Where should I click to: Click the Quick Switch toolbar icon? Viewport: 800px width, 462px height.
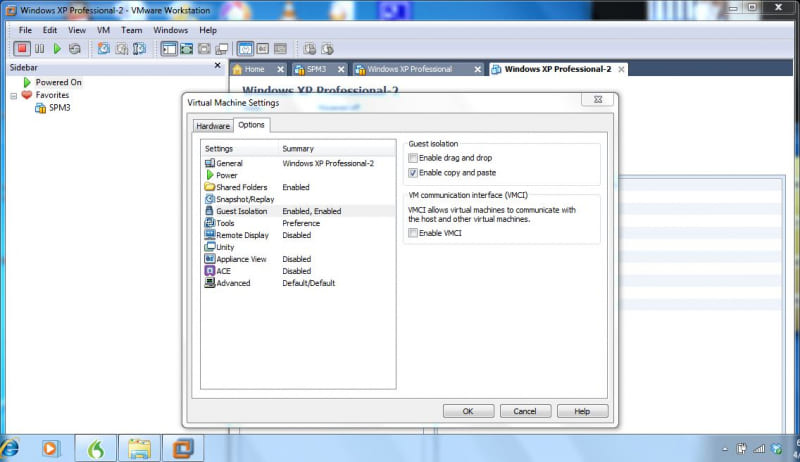click(x=204, y=49)
